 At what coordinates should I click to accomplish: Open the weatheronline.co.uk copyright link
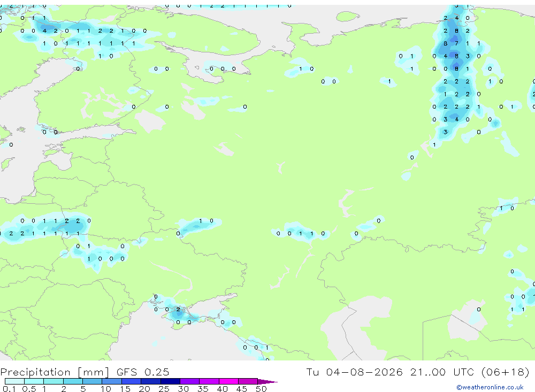(x=490, y=387)
